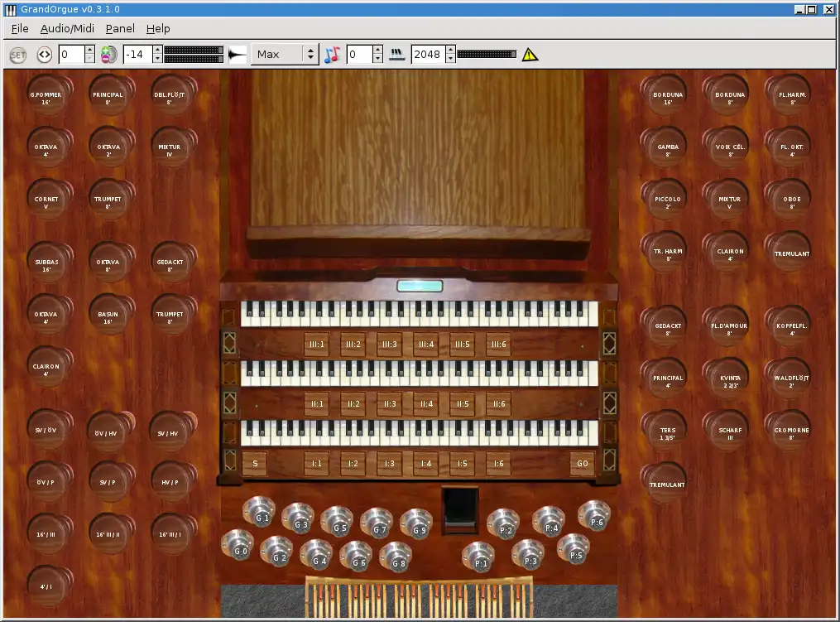
Task: Decrease the 2048 polyphony spinner value
Action: coord(451,59)
